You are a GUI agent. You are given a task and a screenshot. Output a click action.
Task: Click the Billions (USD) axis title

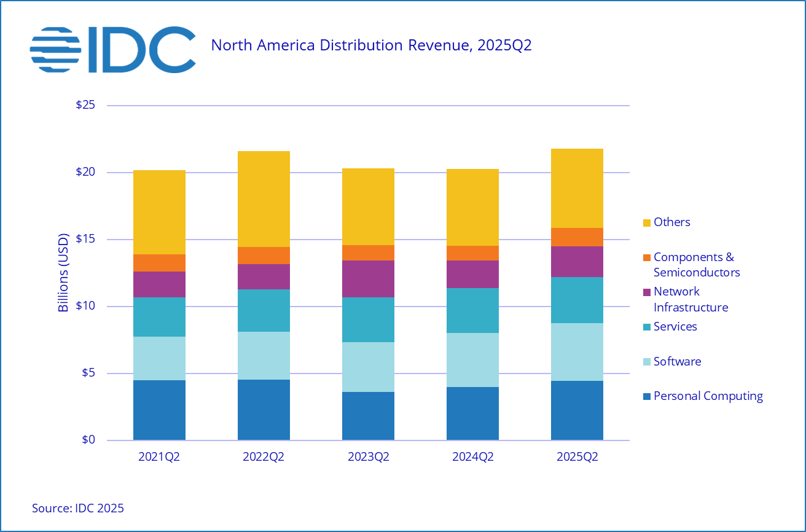click(63, 273)
